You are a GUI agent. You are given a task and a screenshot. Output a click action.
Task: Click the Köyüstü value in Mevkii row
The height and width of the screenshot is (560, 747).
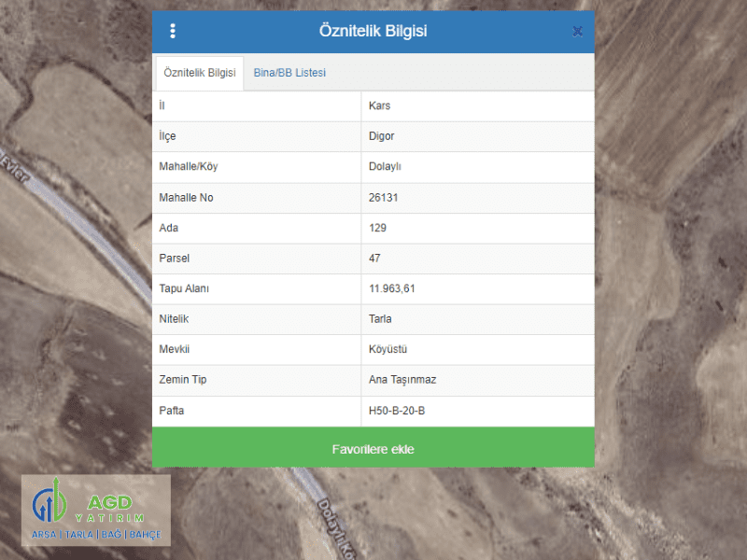click(388, 350)
